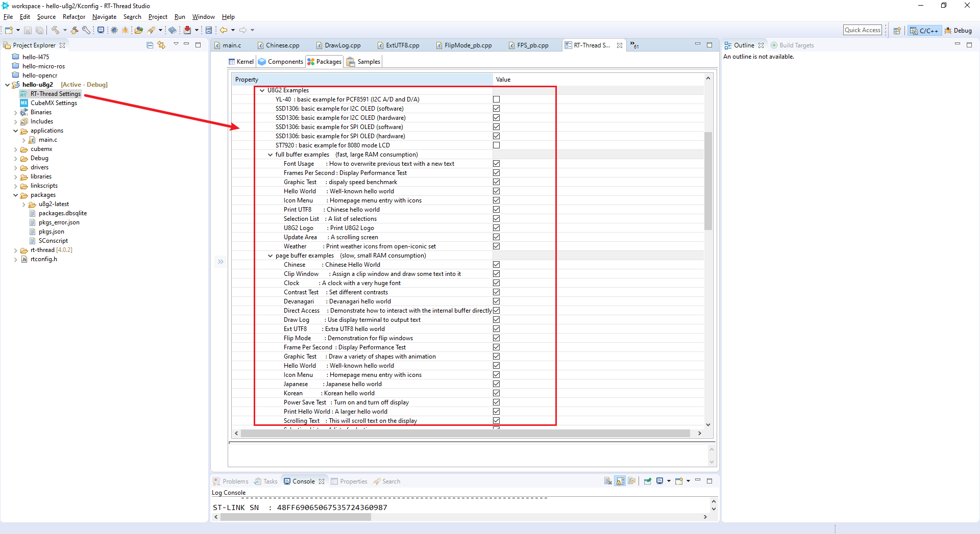The image size is (980, 534).
Task: Open the Refactor menu
Action: [74, 17]
